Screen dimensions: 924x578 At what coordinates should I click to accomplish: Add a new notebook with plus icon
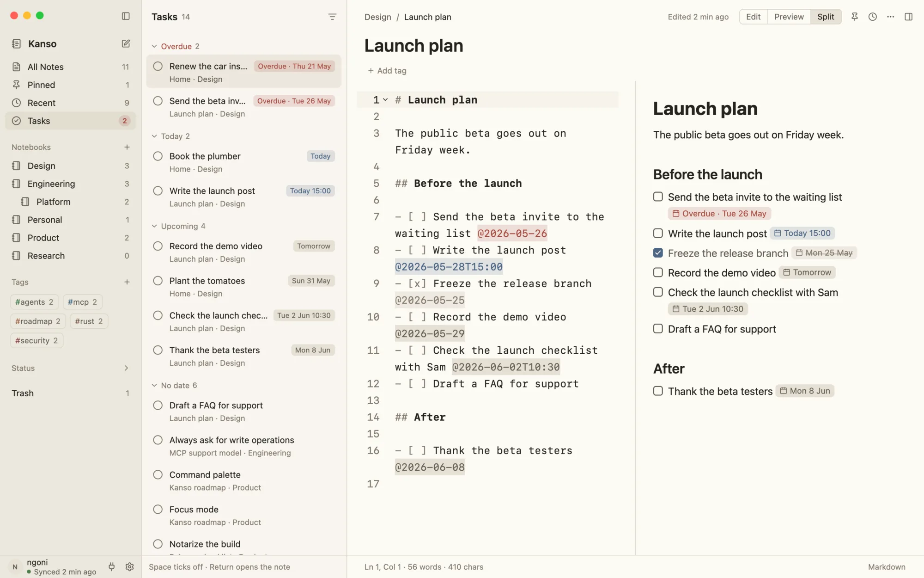click(127, 147)
